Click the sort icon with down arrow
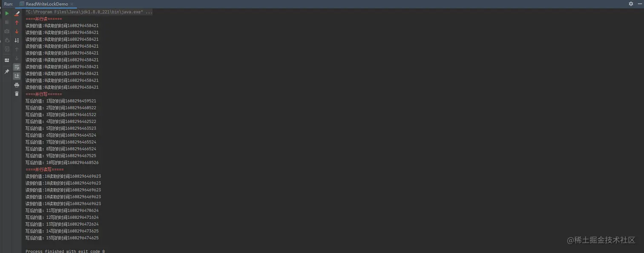Viewport: 644px width, 253px height. [x=17, y=40]
